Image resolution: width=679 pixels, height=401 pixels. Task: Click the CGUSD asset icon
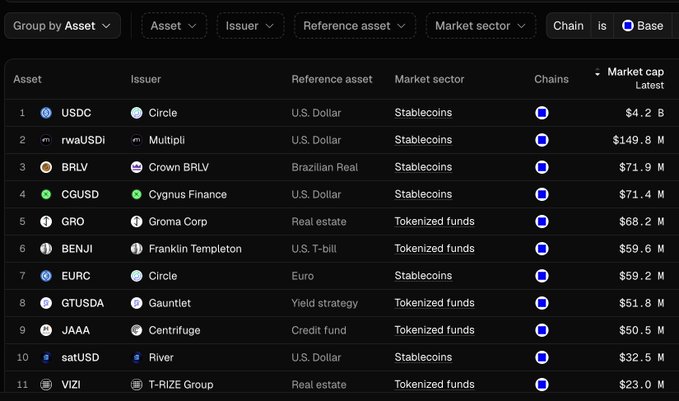[x=46, y=194]
